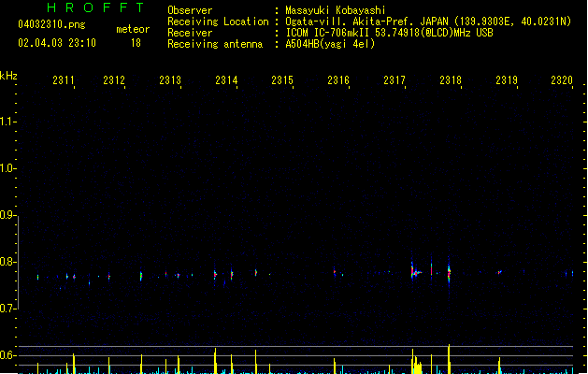Screen dimensions: 588x374
Task: Click the gray vertical bar between 0.9 and 0.7
Action: pyautogui.click(x=18, y=262)
